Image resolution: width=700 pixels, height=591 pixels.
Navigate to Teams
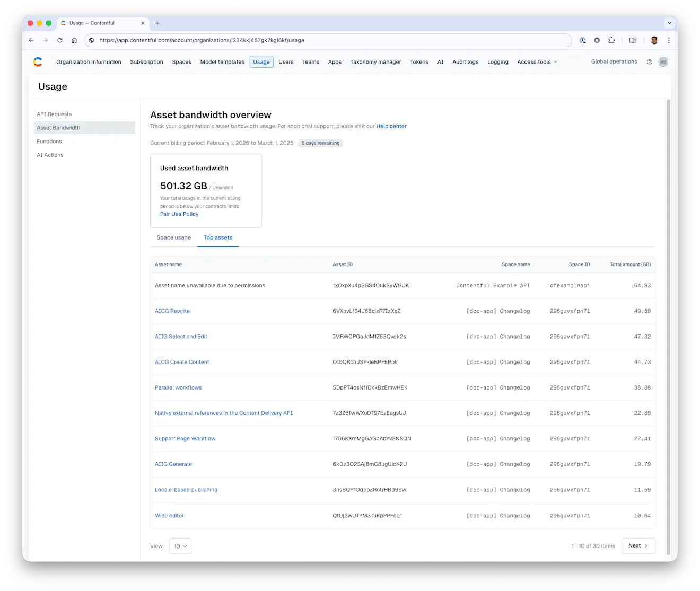pos(311,62)
